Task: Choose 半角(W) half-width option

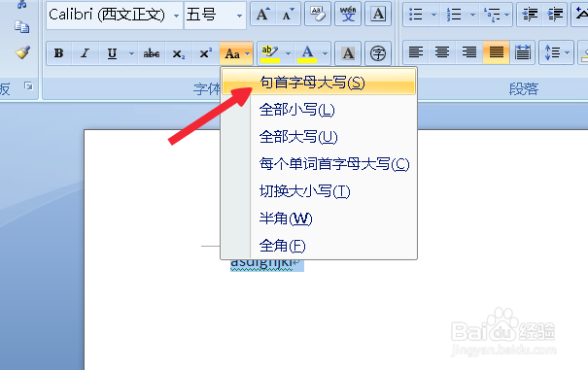Action: click(x=319, y=219)
